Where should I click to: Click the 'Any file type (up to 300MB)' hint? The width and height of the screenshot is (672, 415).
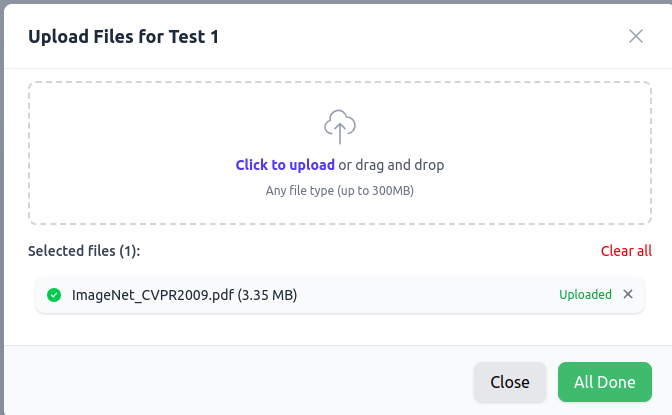tap(340, 190)
